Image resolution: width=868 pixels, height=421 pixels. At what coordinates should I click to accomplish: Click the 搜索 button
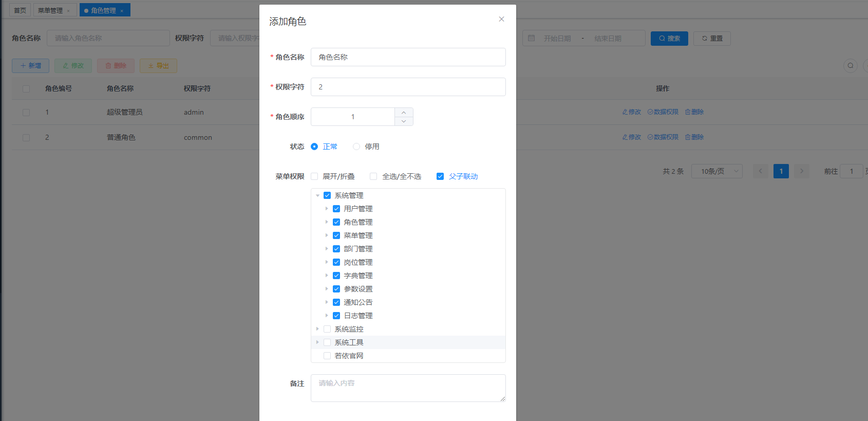(x=669, y=39)
